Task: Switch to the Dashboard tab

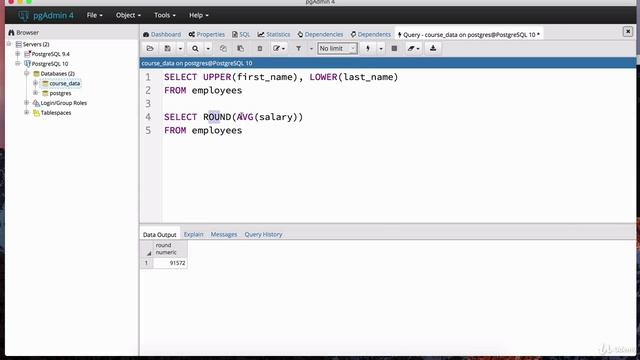Action: coord(162,35)
